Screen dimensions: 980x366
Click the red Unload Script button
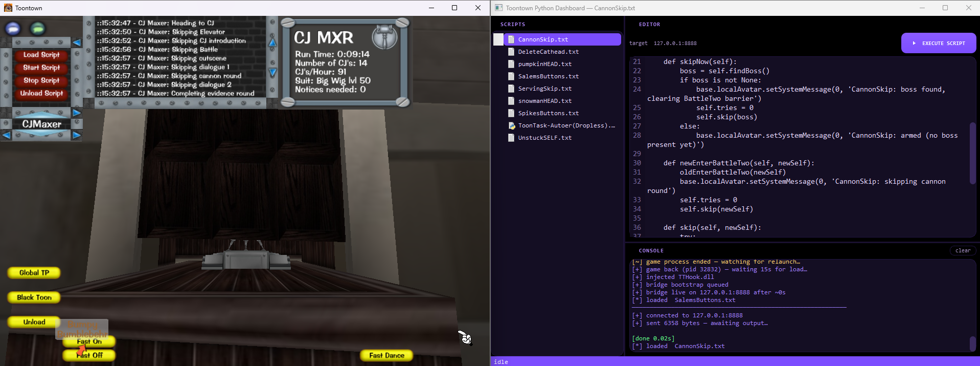point(41,93)
